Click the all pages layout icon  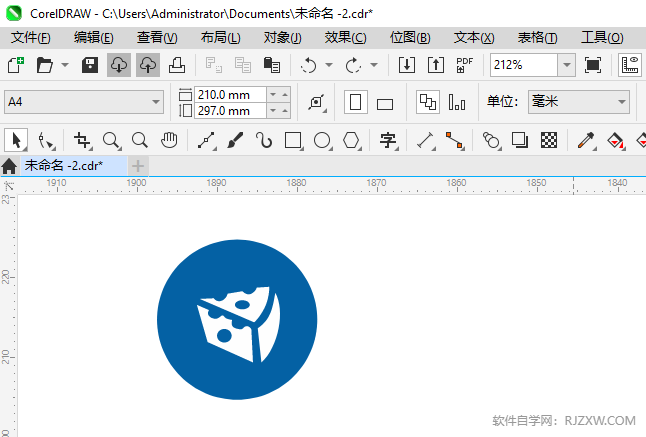428,102
